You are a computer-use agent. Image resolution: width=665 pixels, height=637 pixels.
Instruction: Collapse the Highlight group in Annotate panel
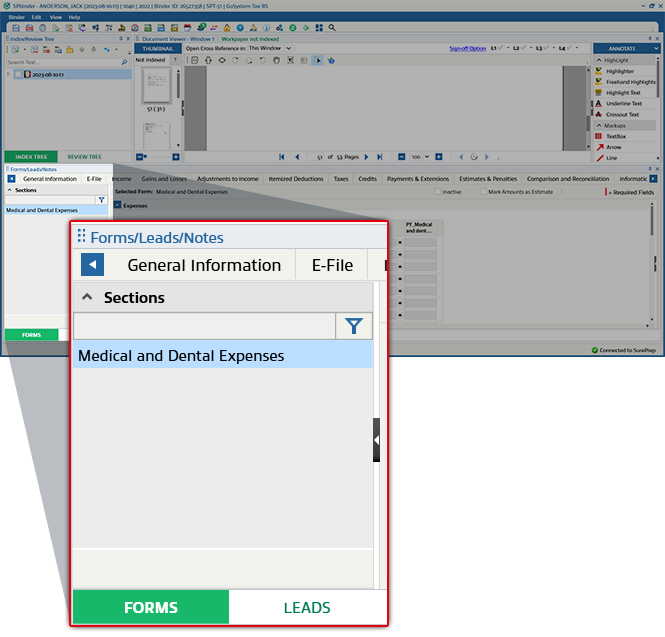[599, 60]
